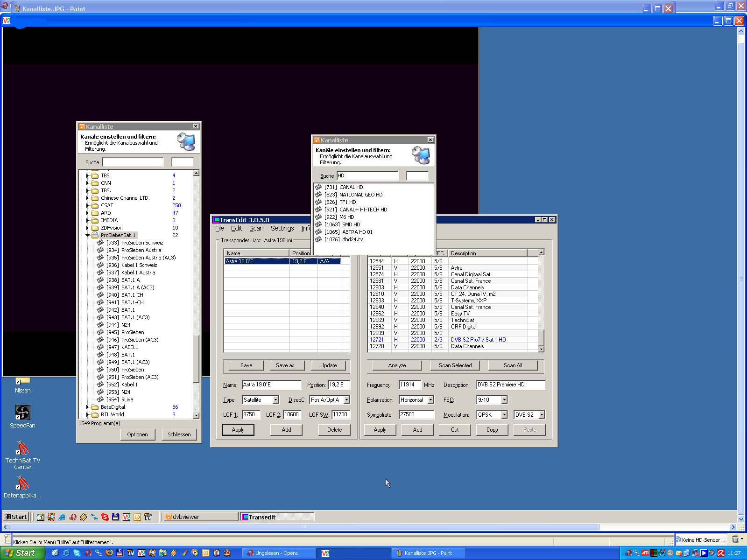The width and height of the screenshot is (747, 560).
Task: Click the computer icon in left Kanalliste header
Action: point(186,141)
